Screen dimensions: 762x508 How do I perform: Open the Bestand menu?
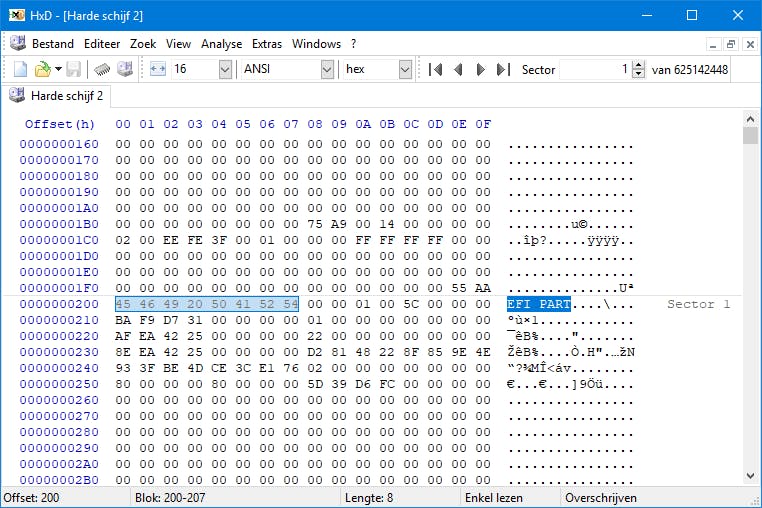(53, 44)
